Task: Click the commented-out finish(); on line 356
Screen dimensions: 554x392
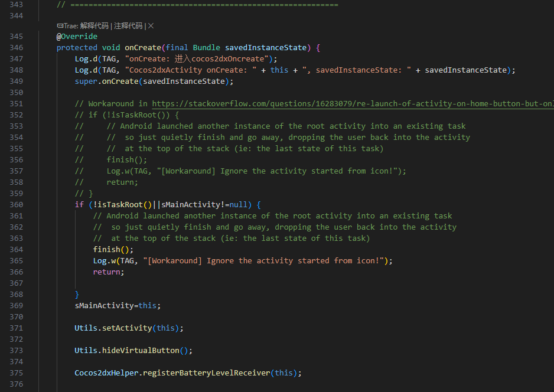Action: tap(127, 159)
